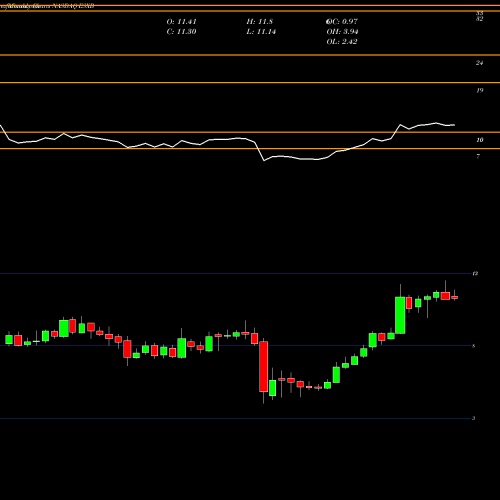Click the 12 price label on candlestick axis
This screenshot has height=500, width=500.
click(x=475, y=274)
